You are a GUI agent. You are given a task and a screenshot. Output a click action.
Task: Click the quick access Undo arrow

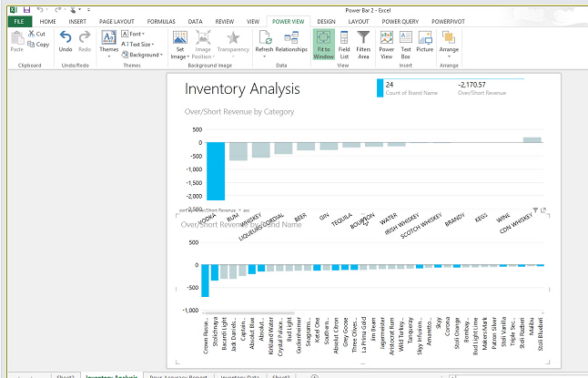tap(40, 10)
